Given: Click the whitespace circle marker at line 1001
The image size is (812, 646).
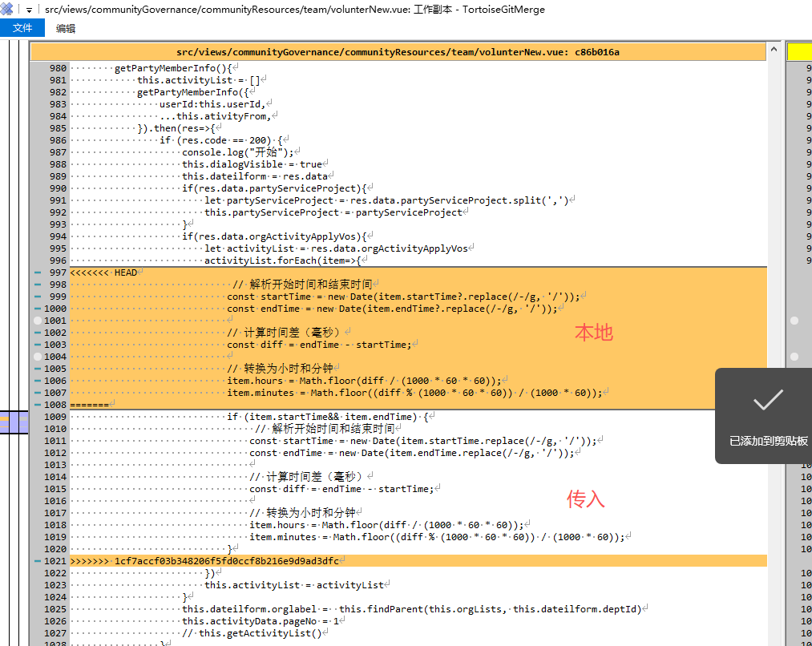Looking at the screenshot, I should click(x=38, y=321).
